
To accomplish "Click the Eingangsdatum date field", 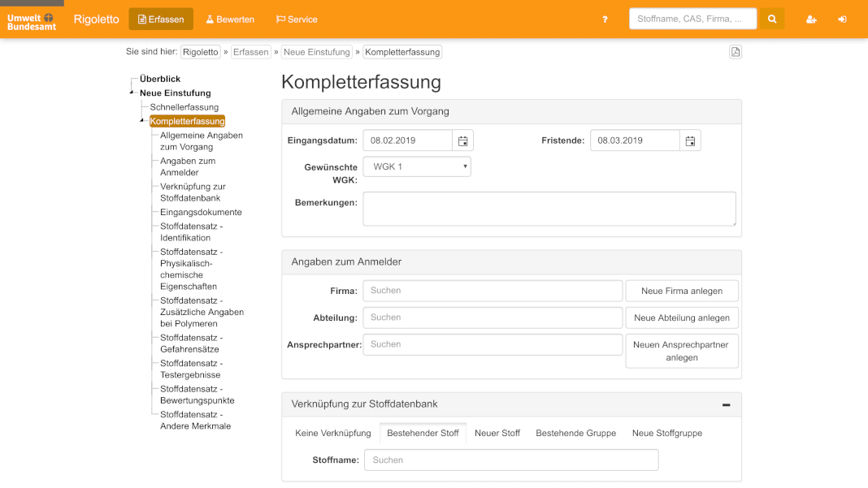I will [407, 140].
